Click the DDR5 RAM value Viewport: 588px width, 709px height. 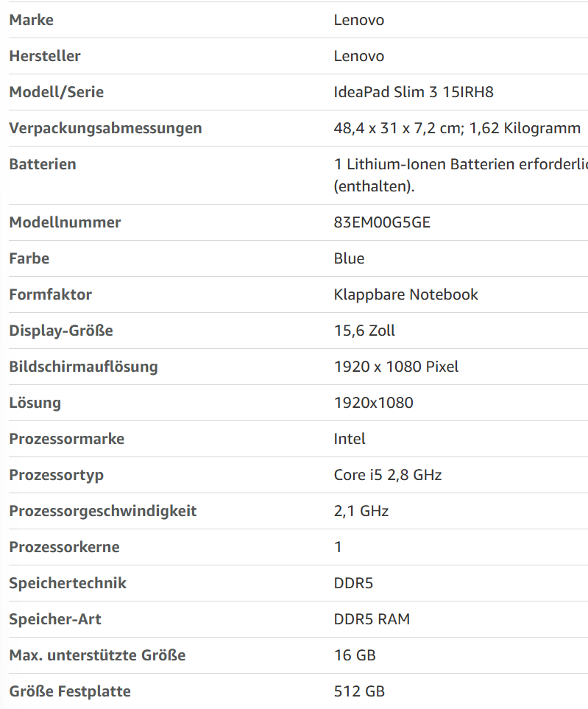(372, 619)
